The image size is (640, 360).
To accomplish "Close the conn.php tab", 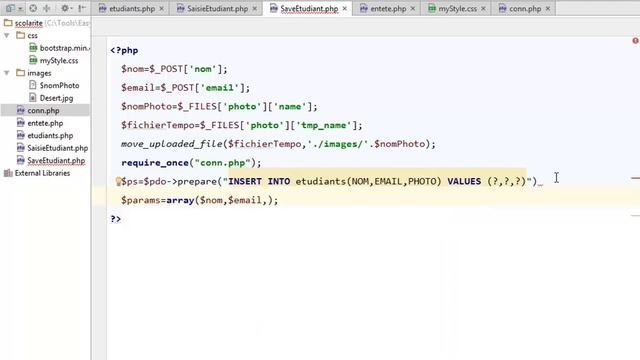I will pos(548,9).
